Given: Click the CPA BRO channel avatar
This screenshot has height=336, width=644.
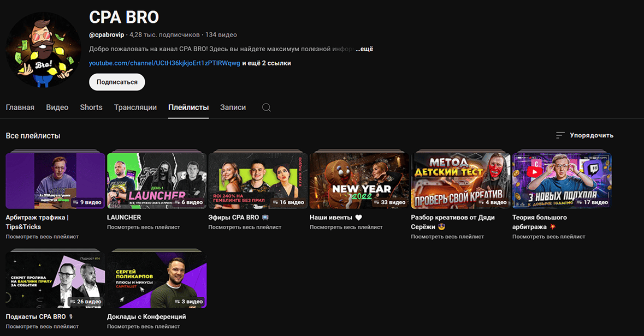Looking at the screenshot, I should 44,50.
